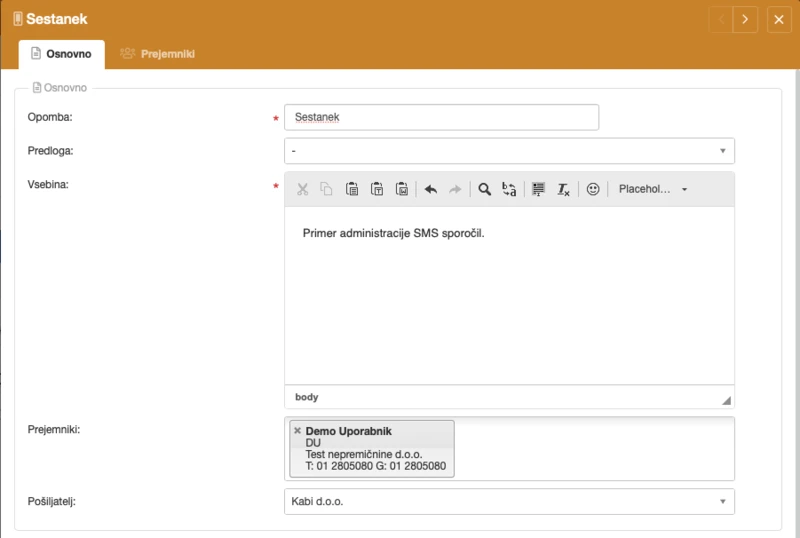The image size is (800, 538).
Task: Click the Cut icon in editor toolbar
Action: [302, 189]
